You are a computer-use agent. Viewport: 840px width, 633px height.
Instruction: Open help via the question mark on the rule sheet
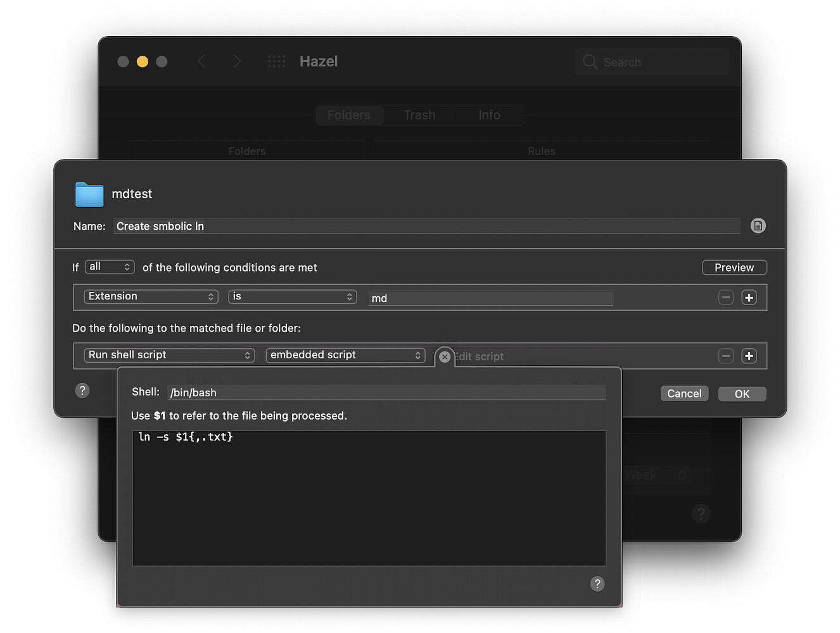[x=82, y=390]
